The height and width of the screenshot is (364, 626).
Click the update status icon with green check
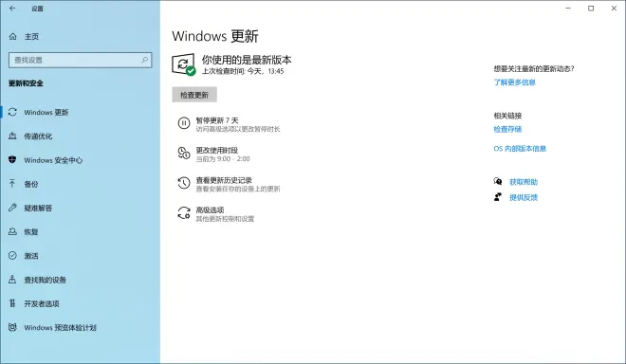point(184,64)
